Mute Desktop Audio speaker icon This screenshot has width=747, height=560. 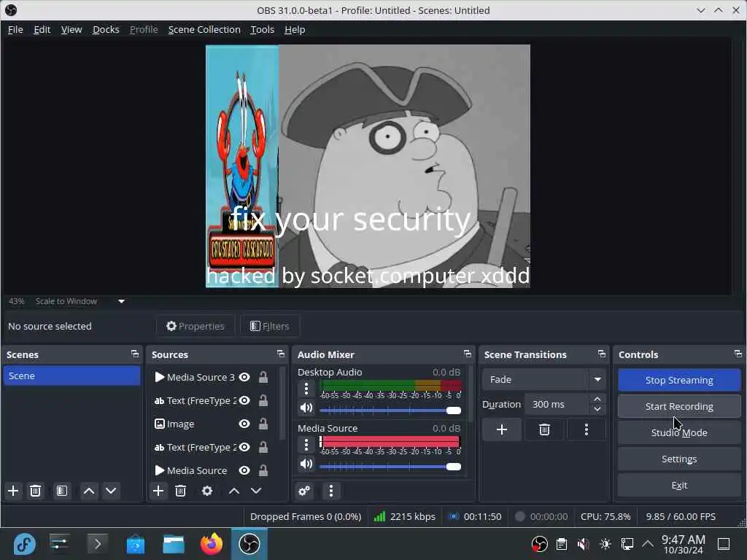[x=306, y=408]
